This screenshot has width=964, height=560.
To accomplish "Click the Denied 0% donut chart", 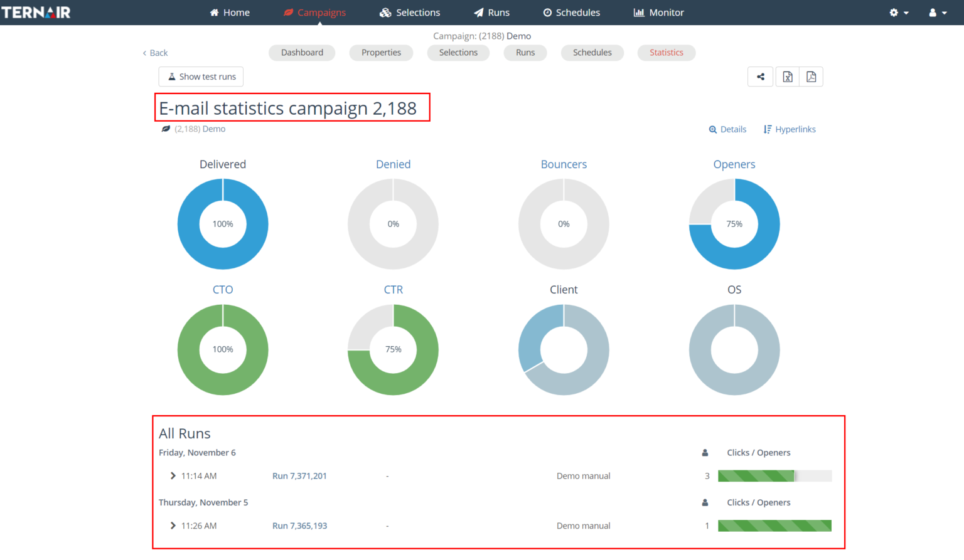I will pyautogui.click(x=394, y=224).
